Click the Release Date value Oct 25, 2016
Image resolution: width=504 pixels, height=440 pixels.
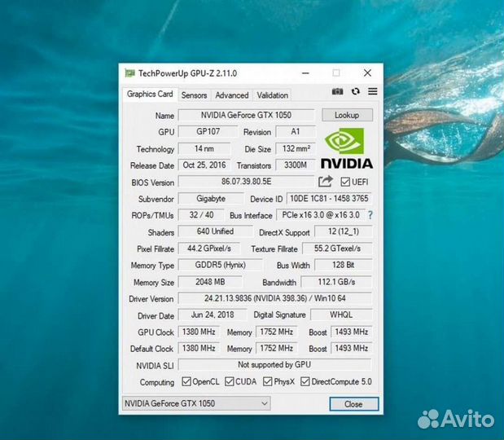(204, 165)
